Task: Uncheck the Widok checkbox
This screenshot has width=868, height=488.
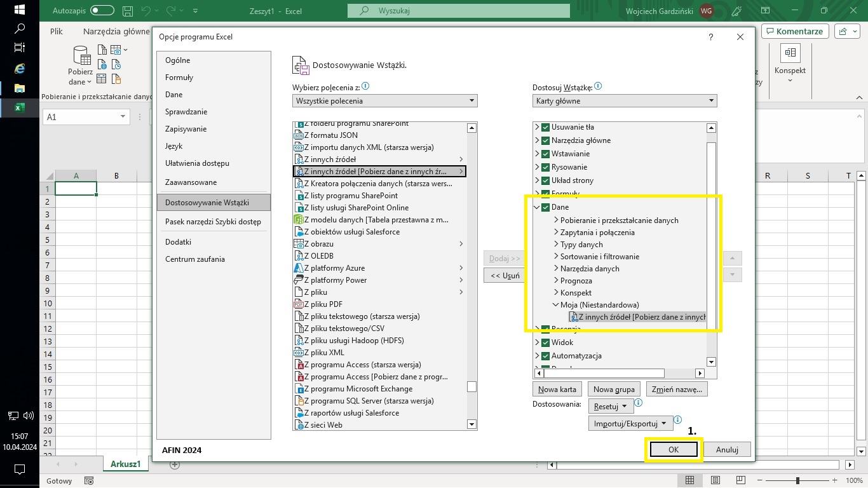Action: [x=545, y=342]
